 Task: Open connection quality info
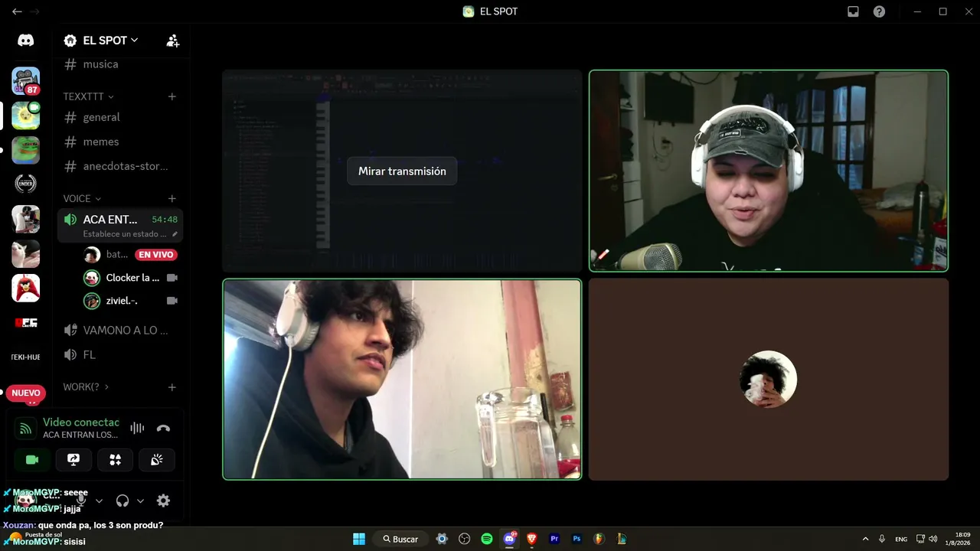pos(25,429)
